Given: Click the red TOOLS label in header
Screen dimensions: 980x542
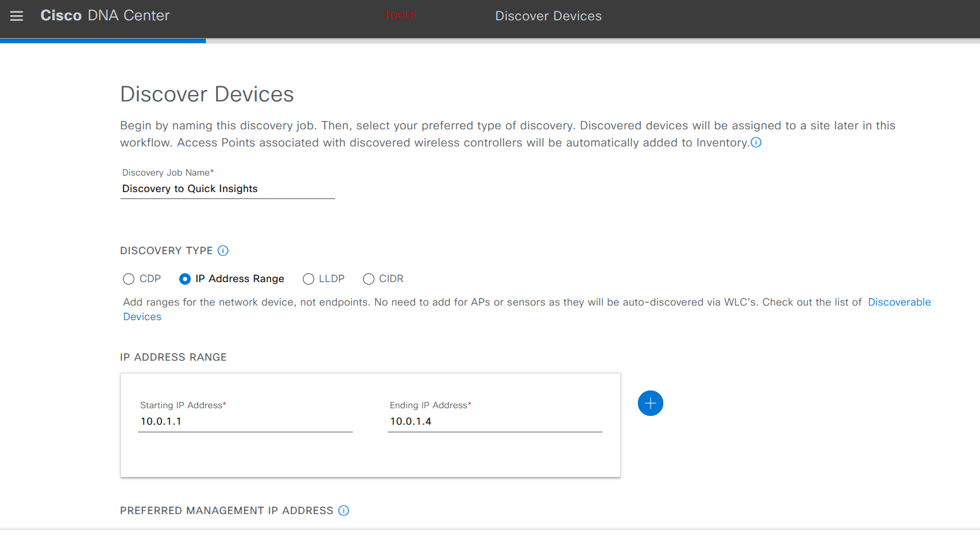Looking at the screenshot, I should pyautogui.click(x=400, y=15).
